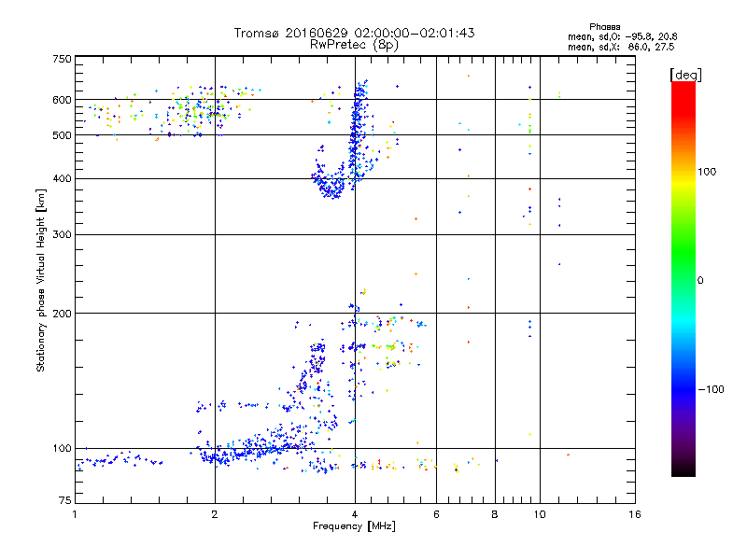Image resolution: width=747 pixels, height=560 pixels.
Task: Click the '200' height tick label
Action: [62, 314]
